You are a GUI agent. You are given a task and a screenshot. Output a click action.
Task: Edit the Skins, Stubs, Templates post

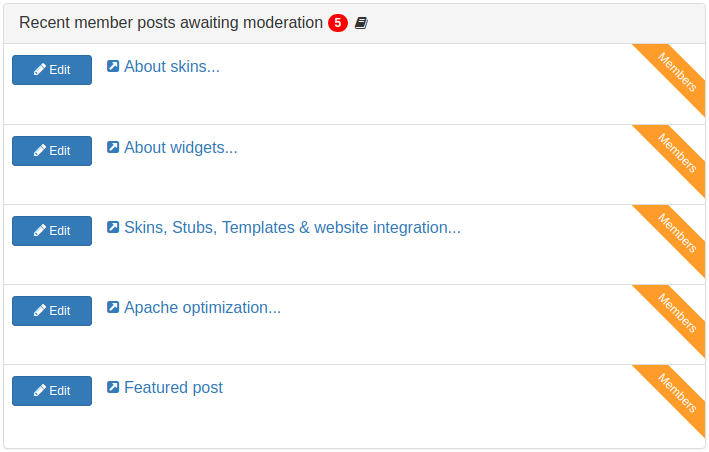pos(52,231)
